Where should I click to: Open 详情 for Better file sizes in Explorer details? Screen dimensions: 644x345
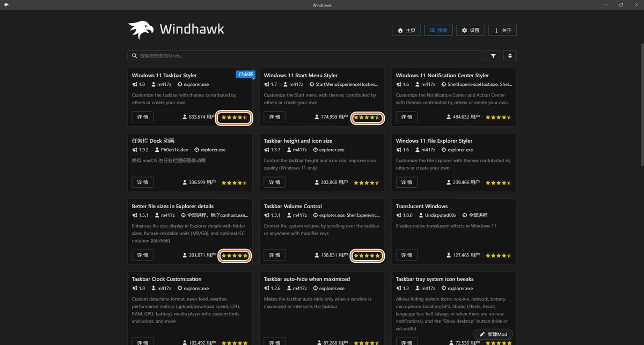[x=143, y=255]
